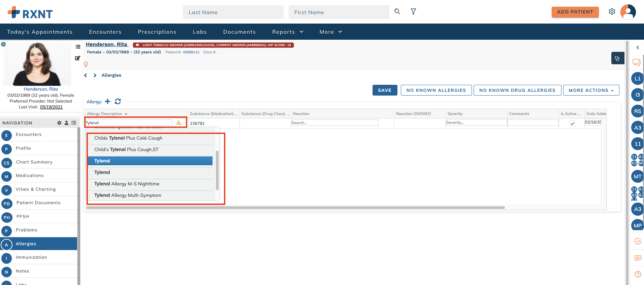Open Labs in top menu
The width and height of the screenshot is (644, 285).
pyautogui.click(x=200, y=32)
